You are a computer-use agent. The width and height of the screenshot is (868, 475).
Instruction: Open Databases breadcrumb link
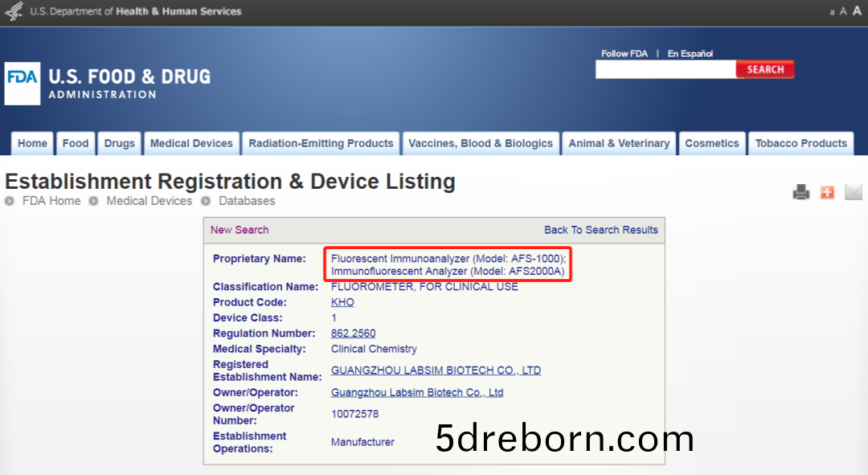pos(247,201)
